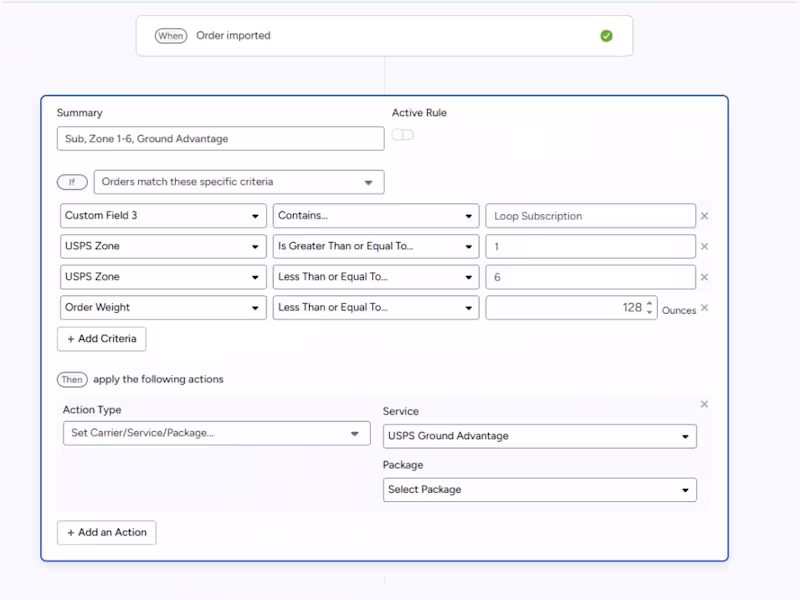This screenshot has height=600, width=800.
Task: Remove the Custom Field 3 criteria row
Action: pos(704,216)
